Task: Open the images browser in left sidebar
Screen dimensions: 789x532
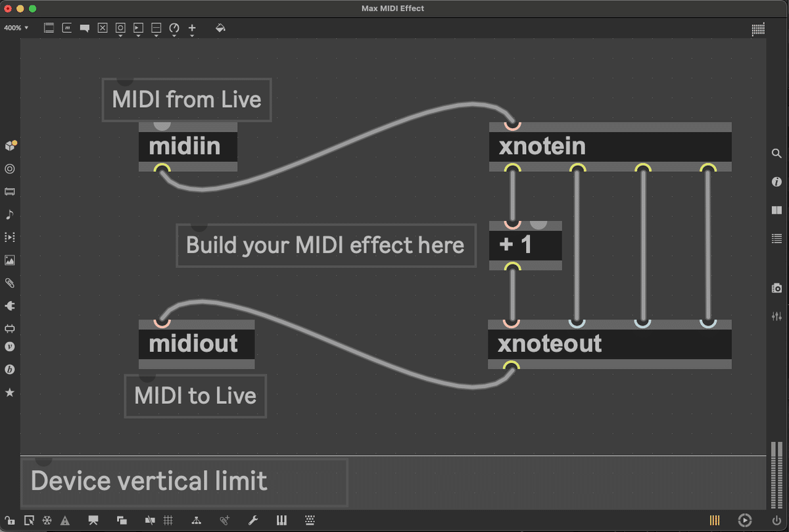Action: (10, 260)
